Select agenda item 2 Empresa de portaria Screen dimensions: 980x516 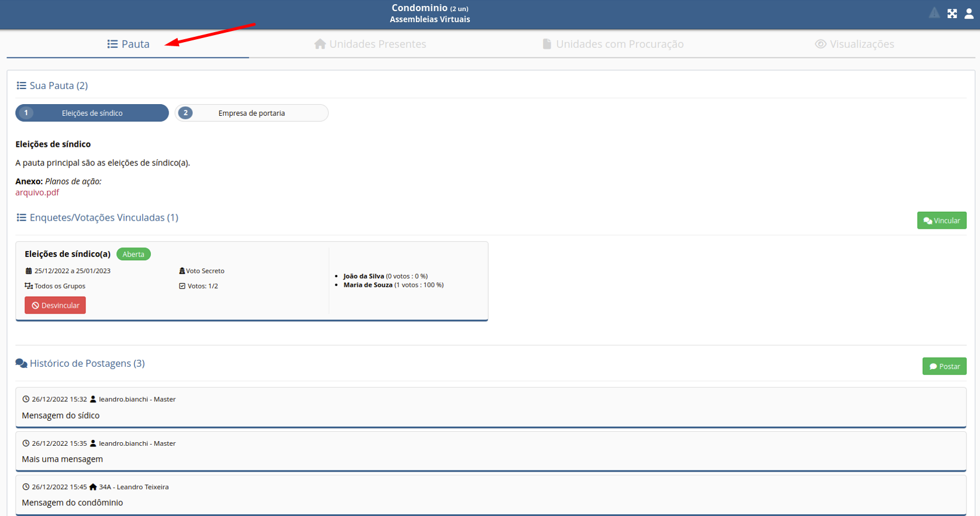coord(252,113)
